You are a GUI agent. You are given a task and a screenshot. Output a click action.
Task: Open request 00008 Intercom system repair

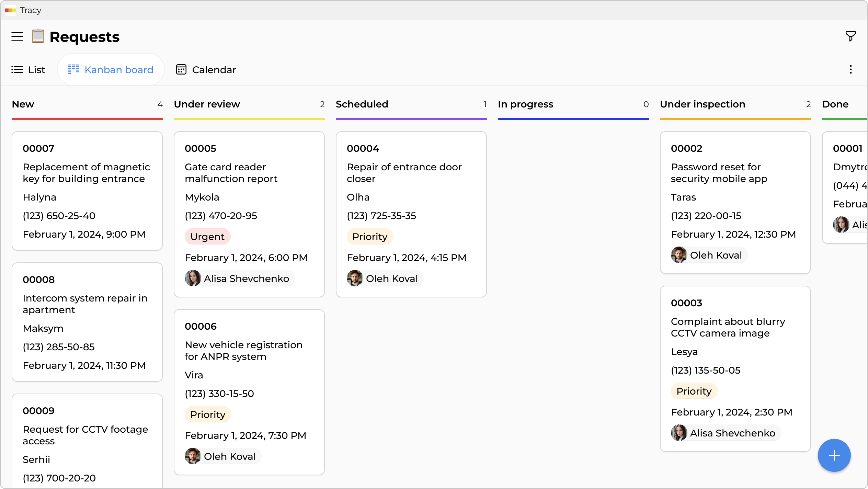pyautogui.click(x=87, y=322)
